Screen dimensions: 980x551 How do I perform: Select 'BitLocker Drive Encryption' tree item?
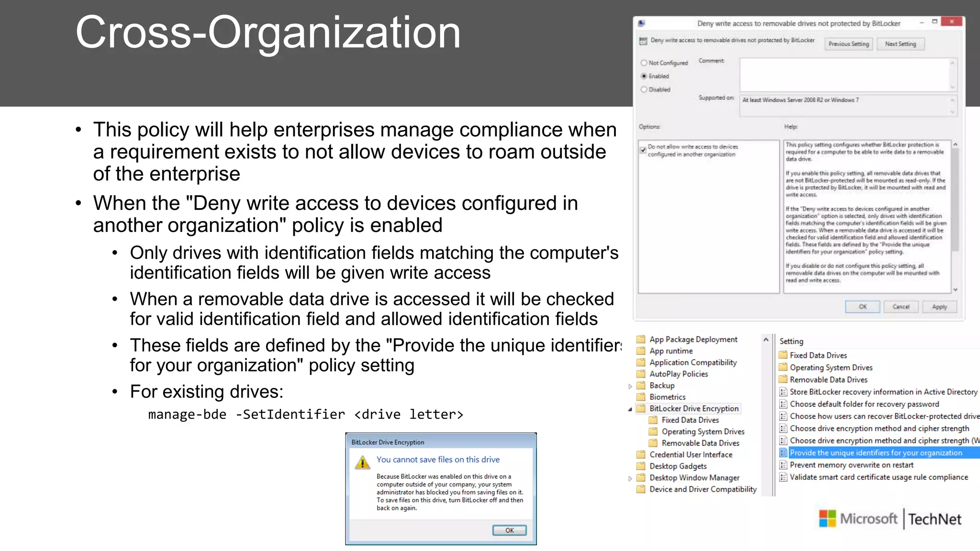[694, 408]
